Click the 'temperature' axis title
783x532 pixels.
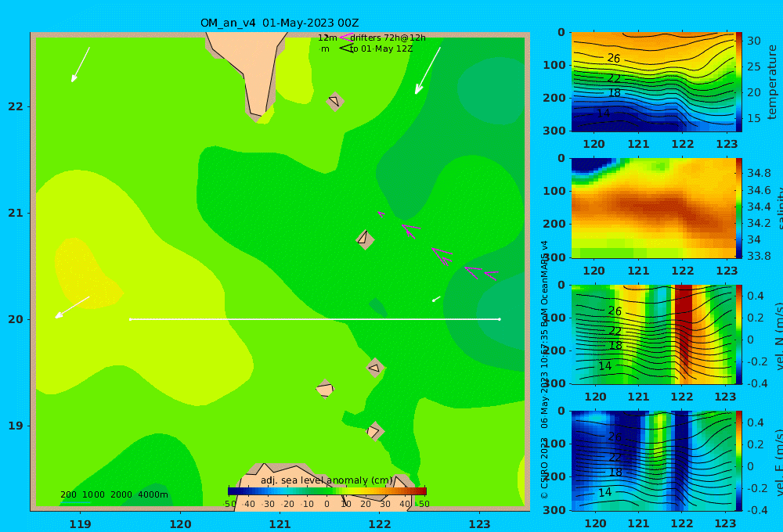(772, 82)
